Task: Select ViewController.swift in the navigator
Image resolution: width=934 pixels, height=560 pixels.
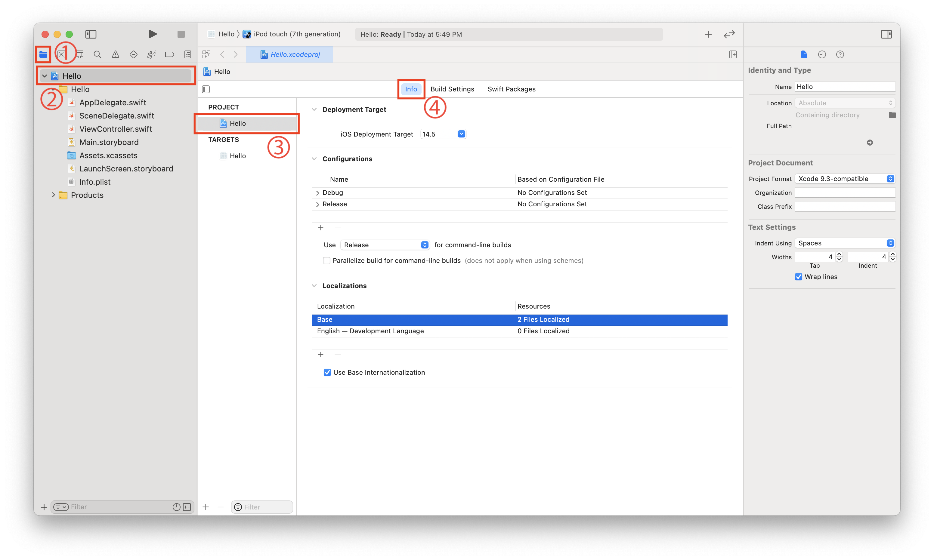Action: (x=116, y=129)
